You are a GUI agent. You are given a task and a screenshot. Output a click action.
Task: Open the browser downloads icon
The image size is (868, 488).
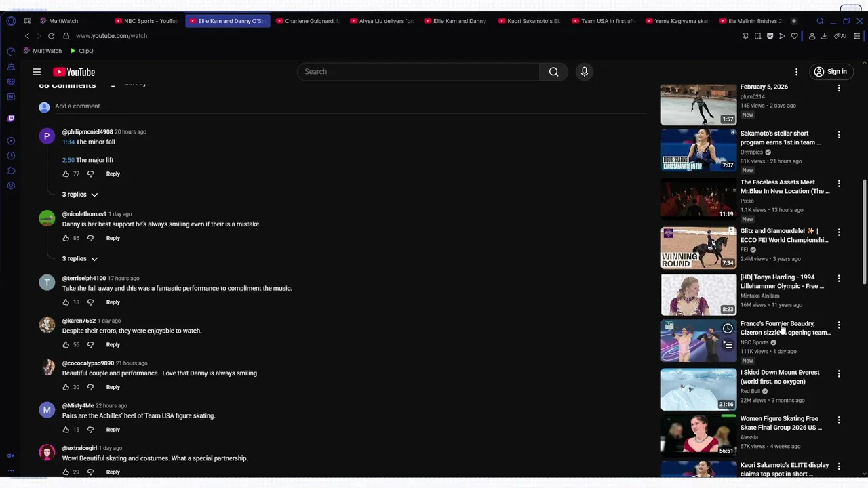(x=824, y=36)
